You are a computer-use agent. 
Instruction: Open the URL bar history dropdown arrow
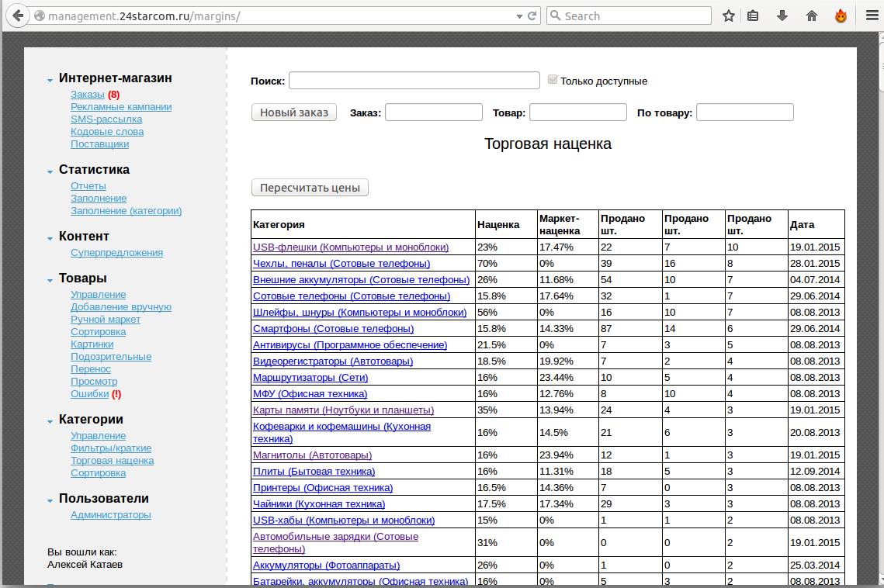(x=519, y=16)
